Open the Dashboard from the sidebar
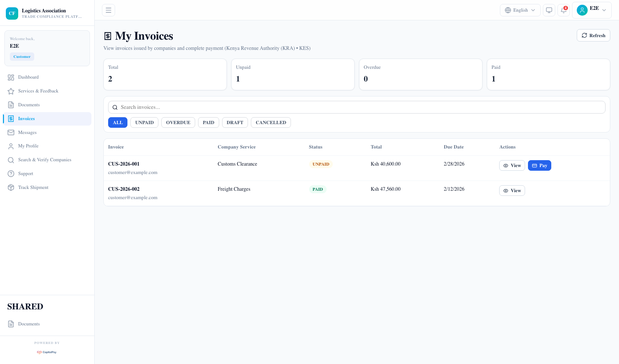 [28, 77]
